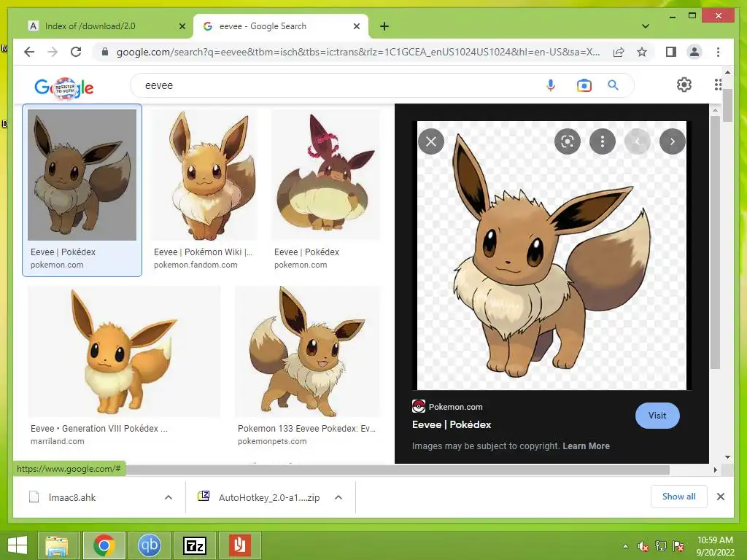This screenshot has width=747, height=560.
Task: Click pokemon.fandom.com source text
Action: (x=196, y=265)
